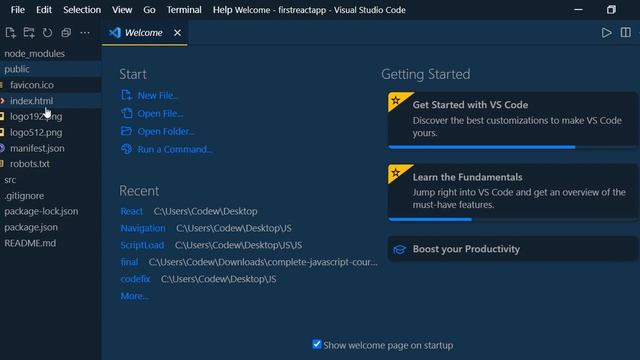Select the Welcome tab
Viewport: 640px width, 360px height.
pyautogui.click(x=144, y=33)
